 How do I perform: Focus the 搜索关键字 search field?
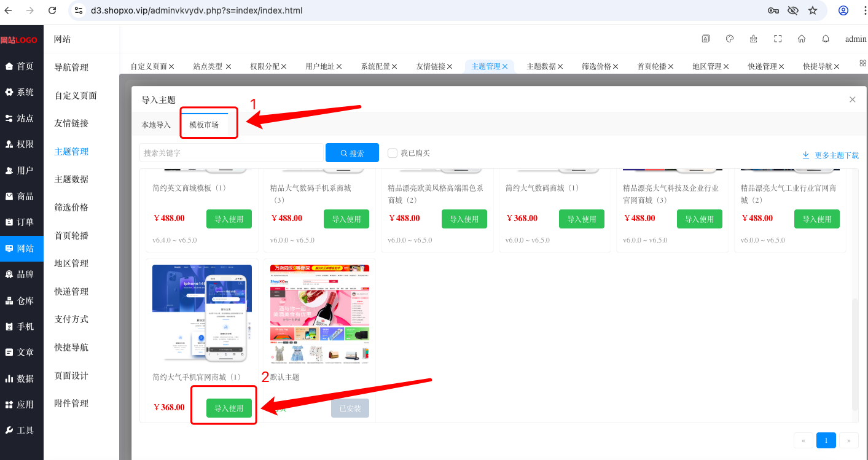click(232, 153)
